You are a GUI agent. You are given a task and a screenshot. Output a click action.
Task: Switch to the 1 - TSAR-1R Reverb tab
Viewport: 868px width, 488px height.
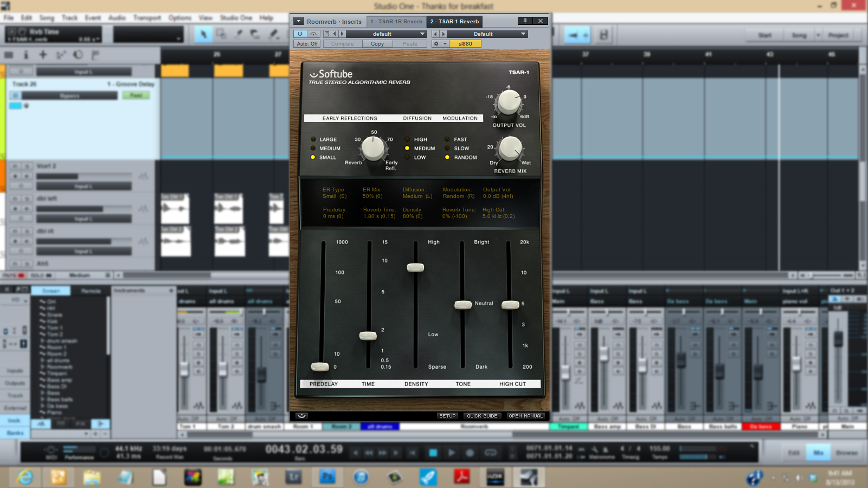[396, 21]
